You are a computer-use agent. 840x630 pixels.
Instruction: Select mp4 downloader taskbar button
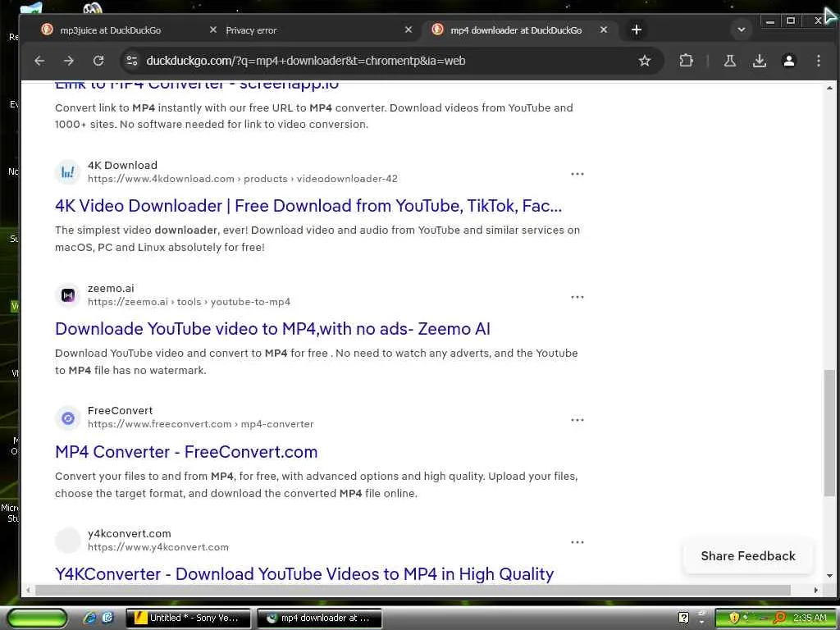click(x=319, y=618)
